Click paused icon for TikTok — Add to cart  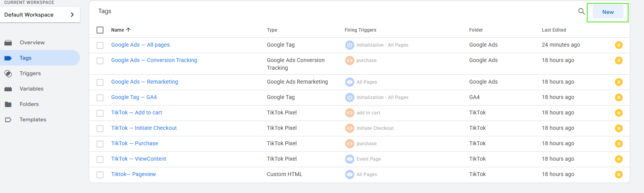click(x=619, y=113)
